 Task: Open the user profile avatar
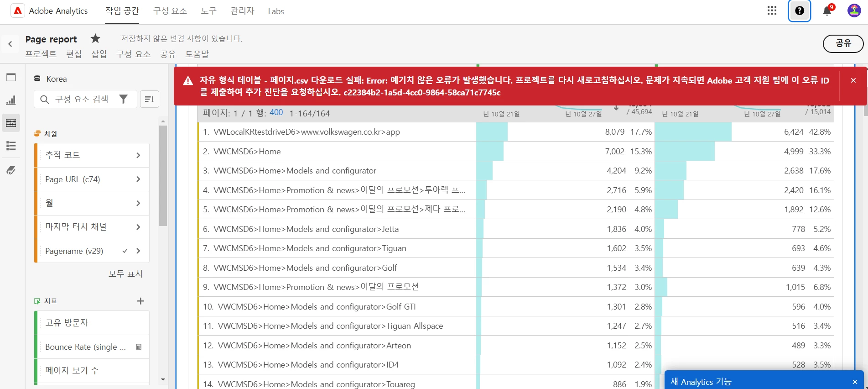pos(854,11)
